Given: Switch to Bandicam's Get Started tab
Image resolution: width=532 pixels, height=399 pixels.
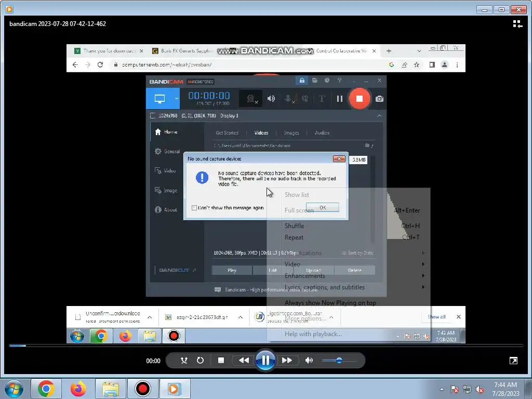Looking at the screenshot, I should click(227, 133).
